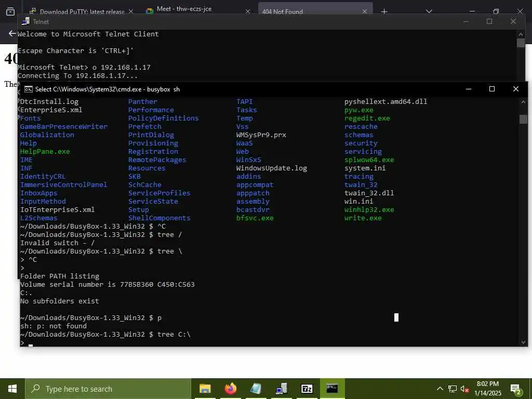This screenshot has width=532, height=399.
Task: Close the 404 Not Found tab
Action: 364,11
